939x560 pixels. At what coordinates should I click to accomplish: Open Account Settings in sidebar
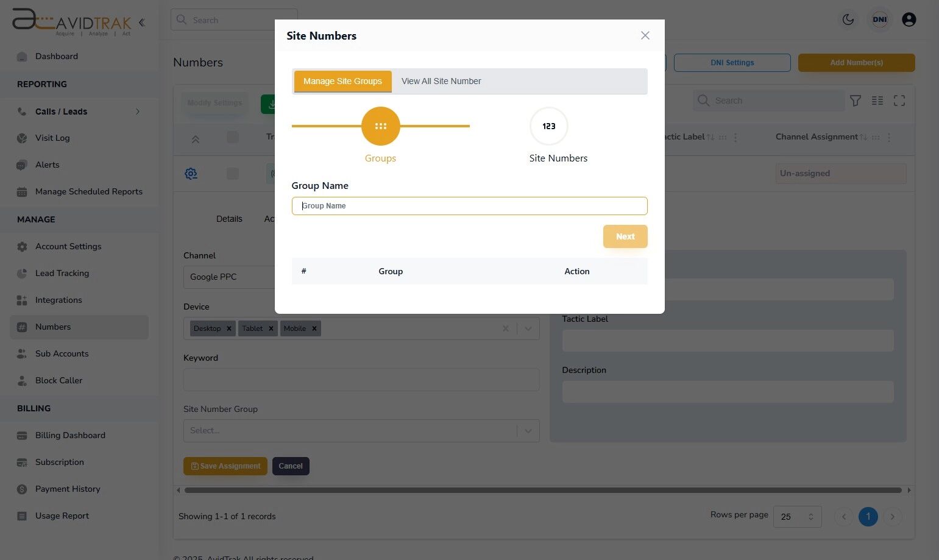(68, 246)
